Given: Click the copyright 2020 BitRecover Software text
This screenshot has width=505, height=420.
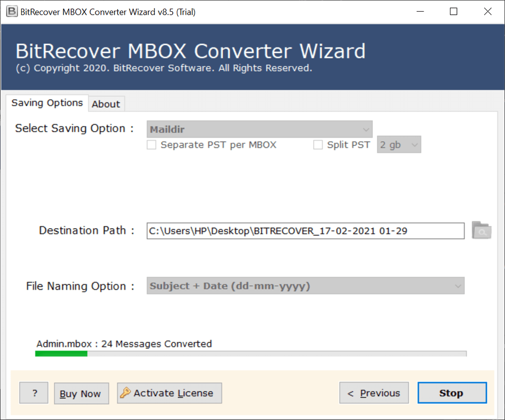Looking at the screenshot, I should pos(164,68).
